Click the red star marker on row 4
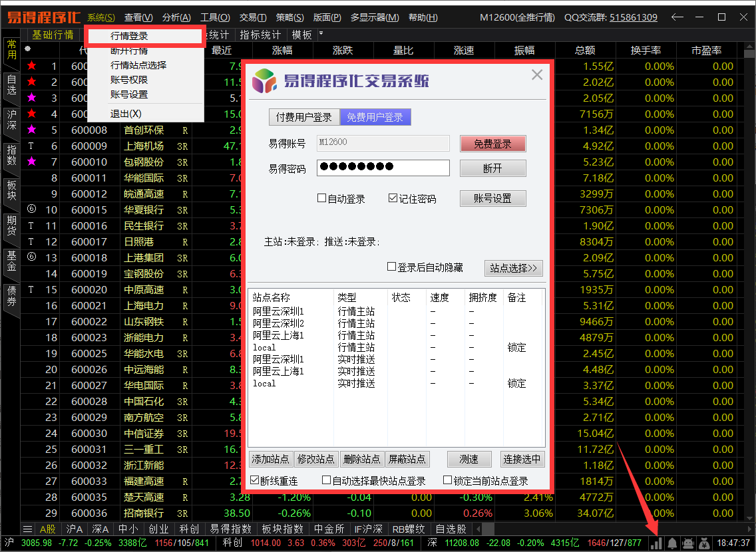This screenshot has width=756, height=552. click(32, 113)
